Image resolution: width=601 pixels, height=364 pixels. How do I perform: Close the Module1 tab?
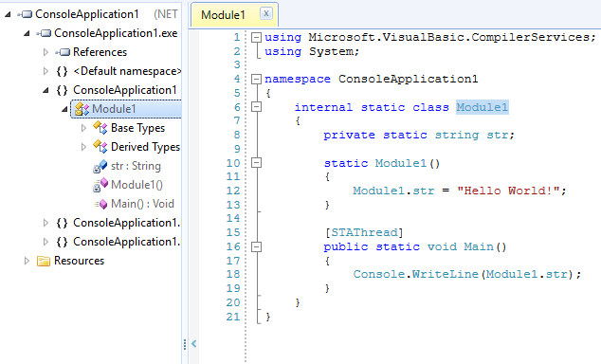pyautogui.click(x=266, y=14)
